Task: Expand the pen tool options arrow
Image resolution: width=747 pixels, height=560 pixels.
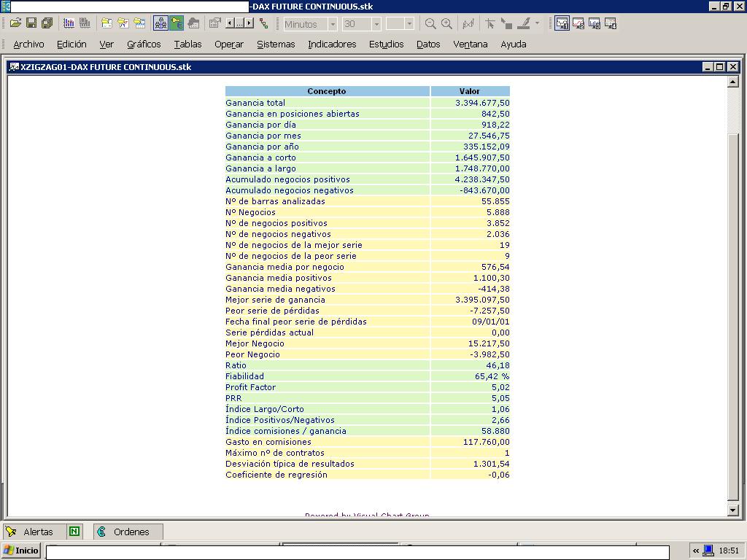Action: click(x=537, y=23)
